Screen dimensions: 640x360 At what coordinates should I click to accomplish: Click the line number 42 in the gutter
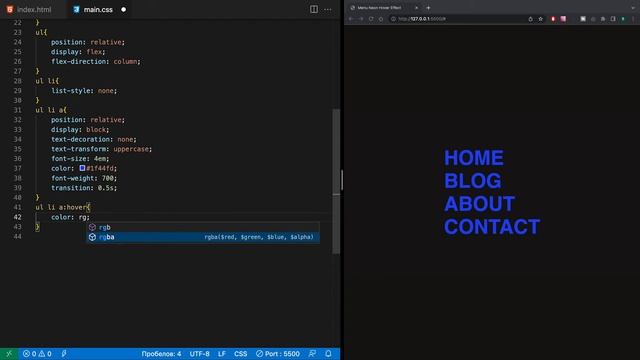point(18,217)
